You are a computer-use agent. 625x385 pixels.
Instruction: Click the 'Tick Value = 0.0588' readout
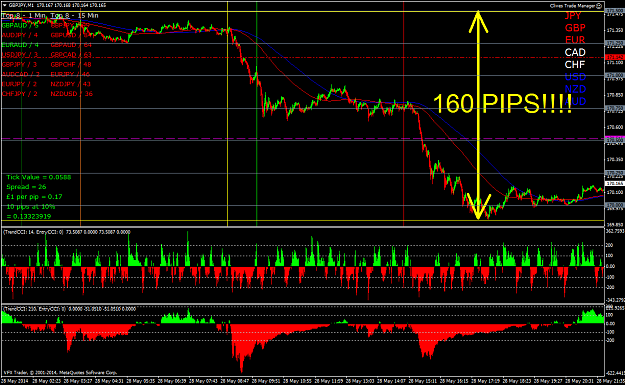click(x=39, y=177)
